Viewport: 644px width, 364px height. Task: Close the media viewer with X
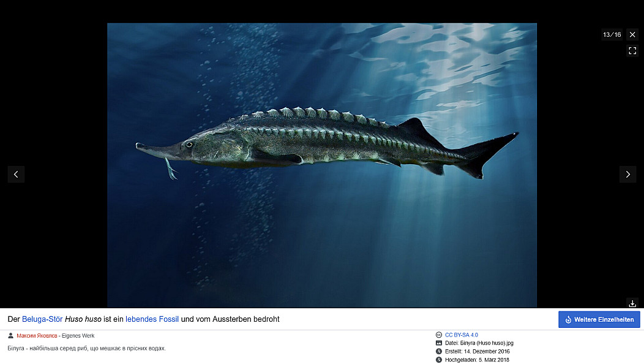point(632,34)
